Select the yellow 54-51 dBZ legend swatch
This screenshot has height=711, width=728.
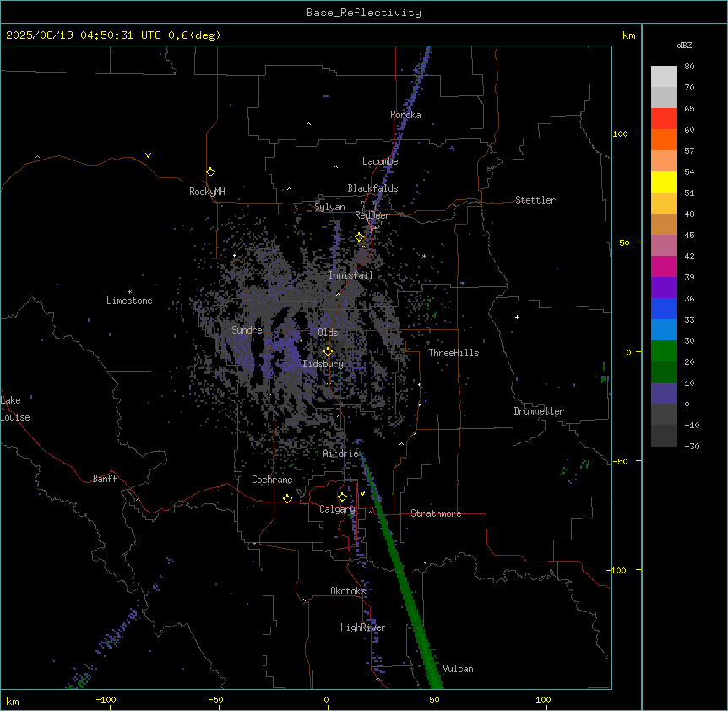pyautogui.click(x=664, y=182)
